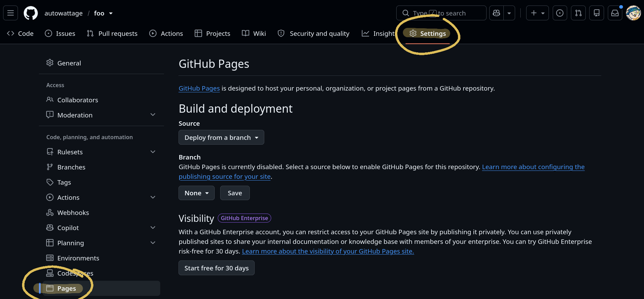
Task: View your pull requests icon in header
Action: pyautogui.click(x=578, y=13)
